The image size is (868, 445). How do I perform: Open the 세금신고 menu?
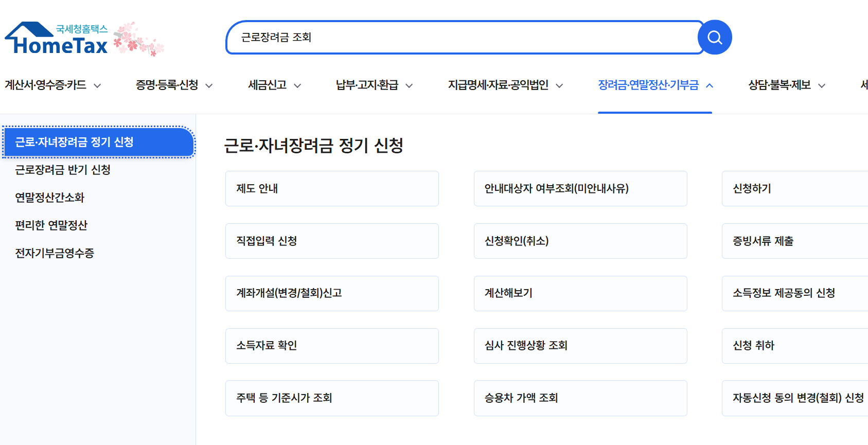(267, 85)
